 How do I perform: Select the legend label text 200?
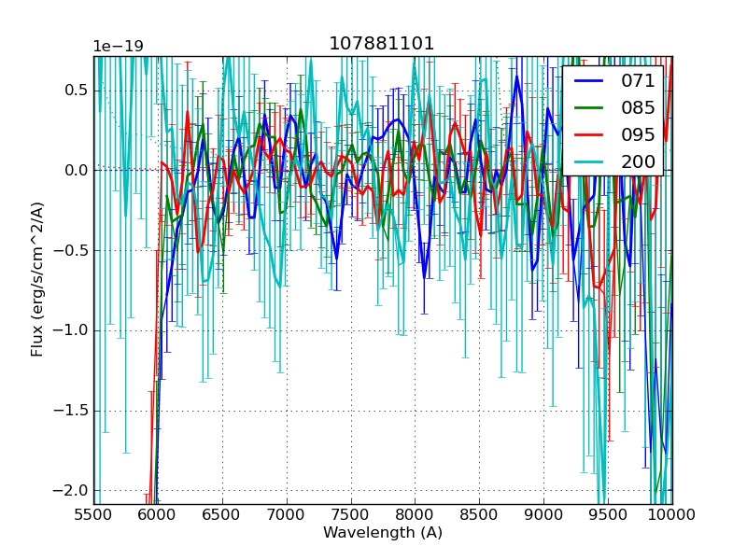[x=638, y=161]
